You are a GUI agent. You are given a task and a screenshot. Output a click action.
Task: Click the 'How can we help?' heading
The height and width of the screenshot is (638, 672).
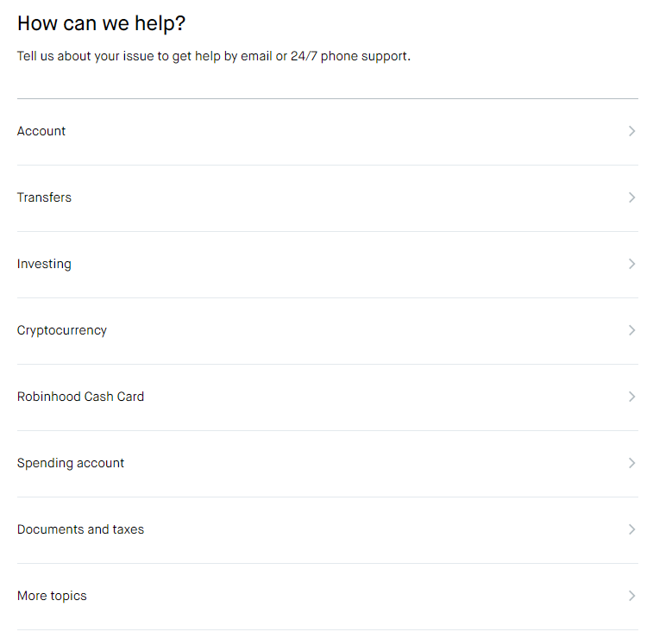pos(101,23)
